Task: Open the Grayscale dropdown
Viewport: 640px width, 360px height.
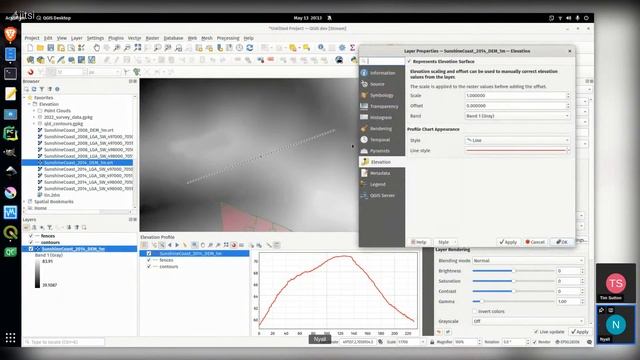Action: coord(529,321)
